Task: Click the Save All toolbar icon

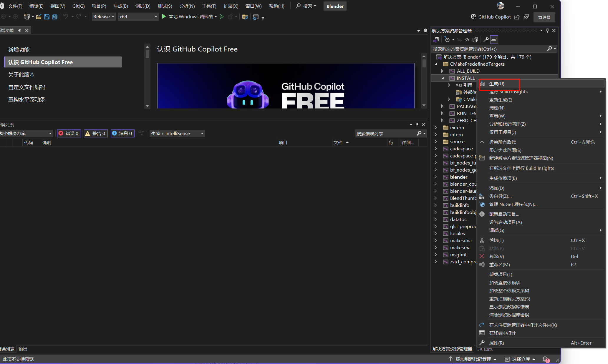Action: point(55,17)
